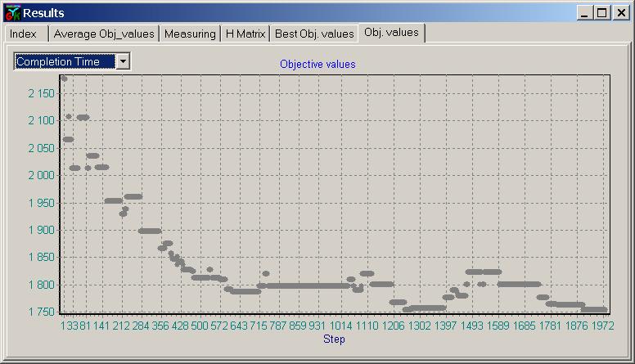Viewport: 635px width, 364px height.
Task: Click the 1972 step axis label
Action: (602, 326)
